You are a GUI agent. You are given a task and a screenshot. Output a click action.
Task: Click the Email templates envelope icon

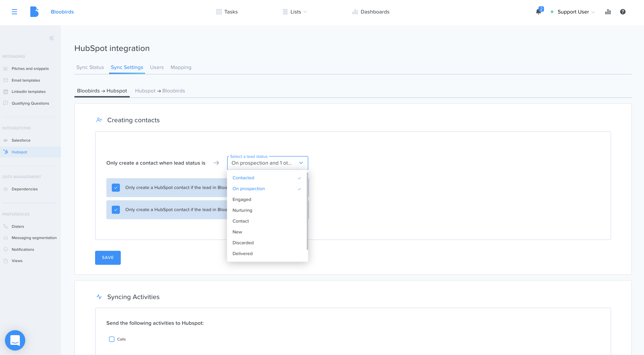[5, 80]
